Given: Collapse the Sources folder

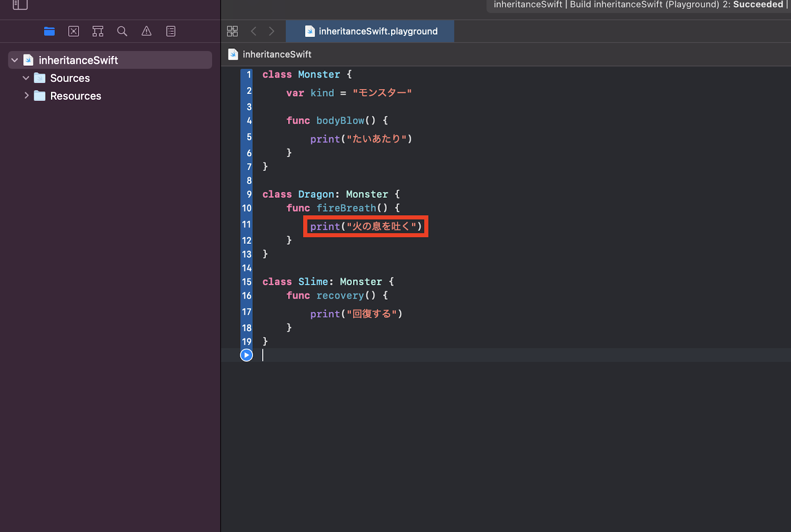Looking at the screenshot, I should pos(26,78).
